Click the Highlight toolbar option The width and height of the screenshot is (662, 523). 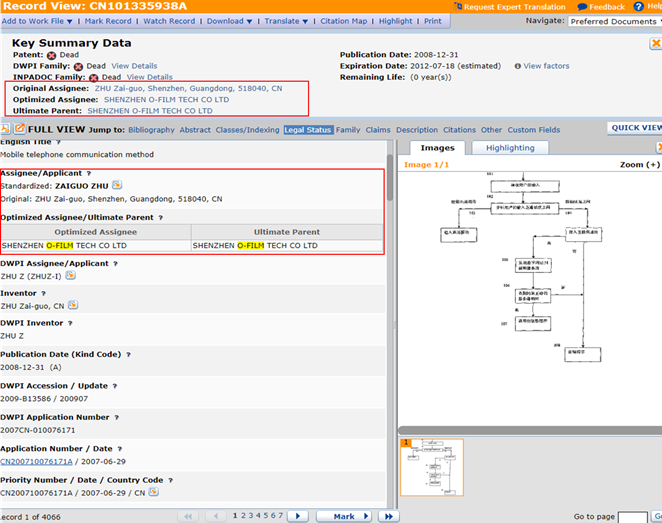tap(396, 21)
